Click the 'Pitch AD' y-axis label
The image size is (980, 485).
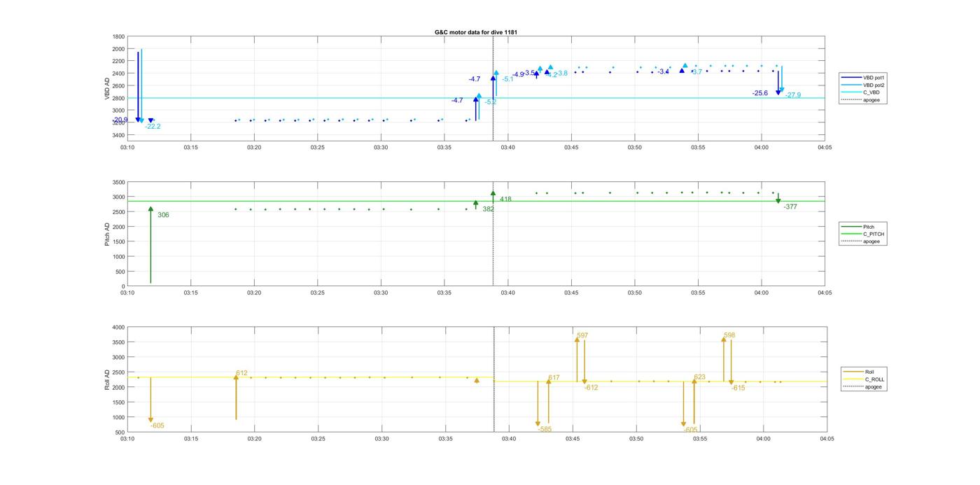pos(107,233)
